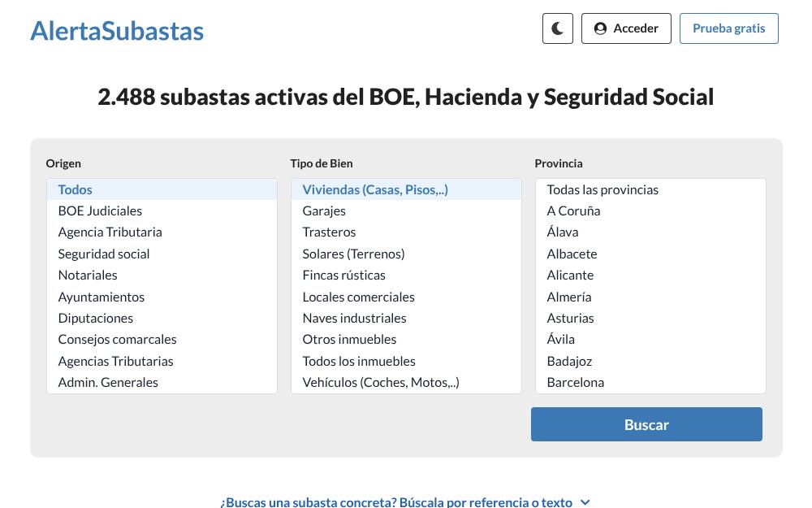The width and height of the screenshot is (812, 508).
Task: Click the user avatar icon in Acceder
Action: pos(600,28)
